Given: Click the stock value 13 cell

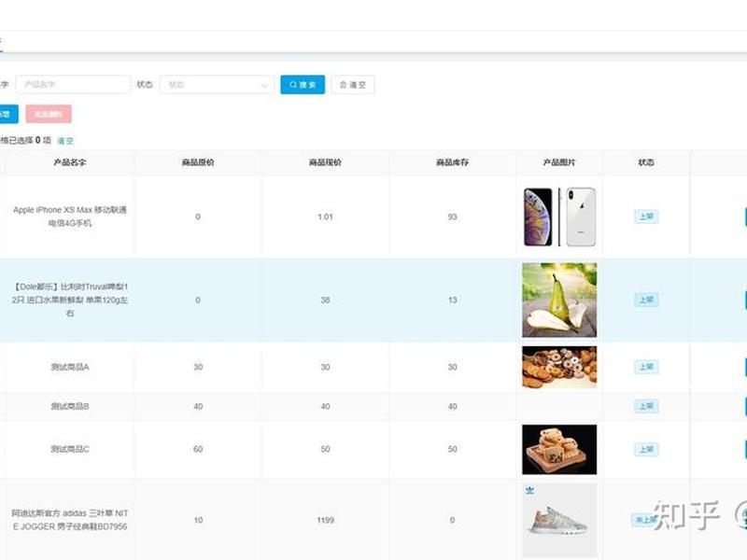Looking at the screenshot, I should [452, 300].
